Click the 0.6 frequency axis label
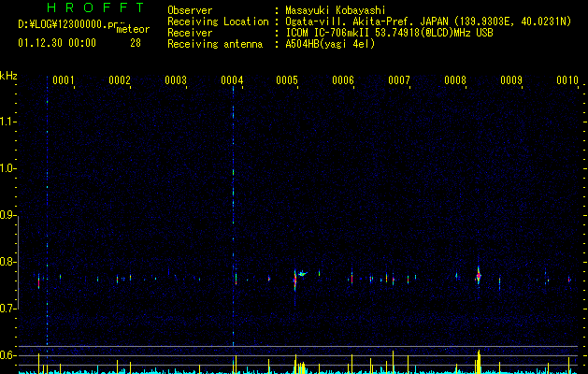This screenshot has width=588, height=374. (x=8, y=355)
